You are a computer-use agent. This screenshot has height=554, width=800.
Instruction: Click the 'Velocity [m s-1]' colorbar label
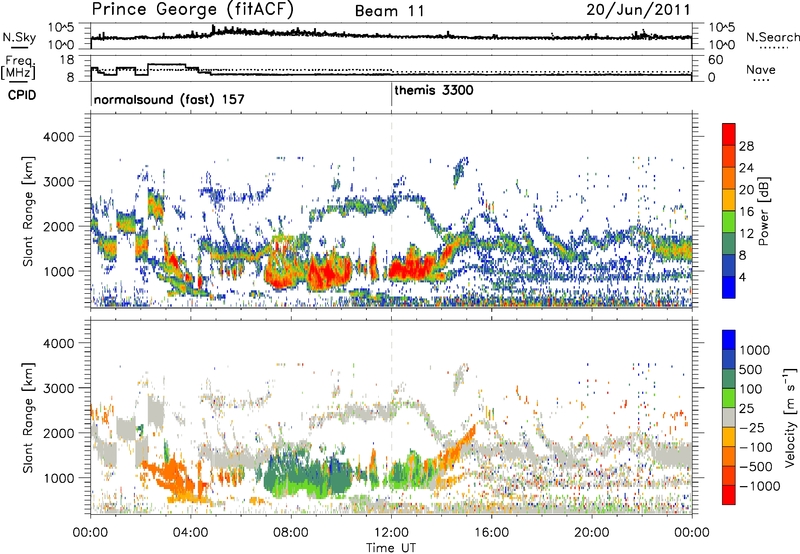coord(790,417)
